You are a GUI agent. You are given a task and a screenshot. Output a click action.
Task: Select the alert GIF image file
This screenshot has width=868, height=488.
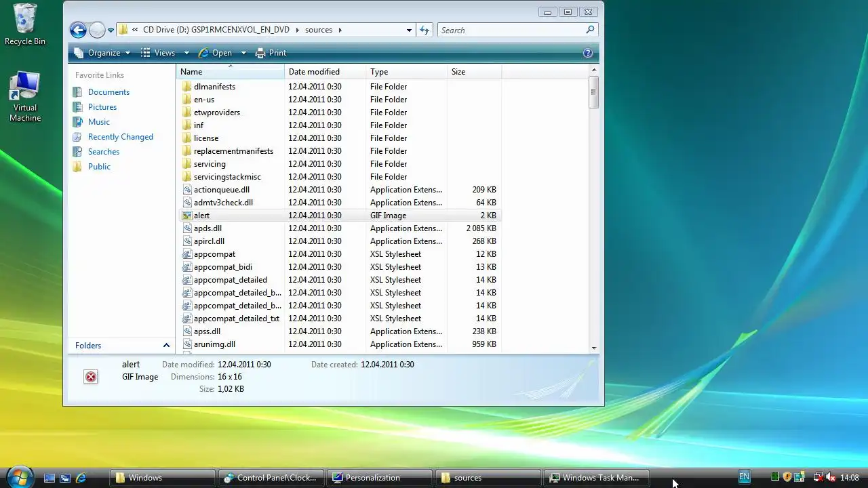(x=201, y=216)
